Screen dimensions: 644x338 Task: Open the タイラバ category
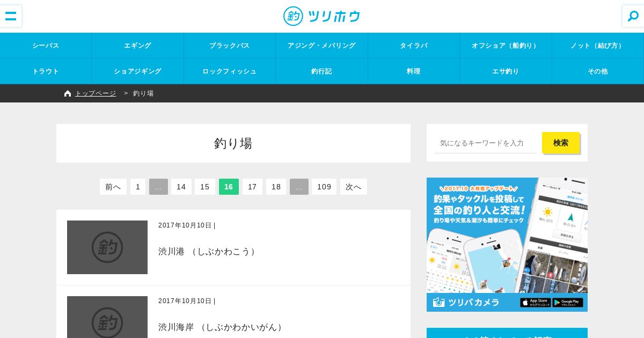click(x=414, y=46)
